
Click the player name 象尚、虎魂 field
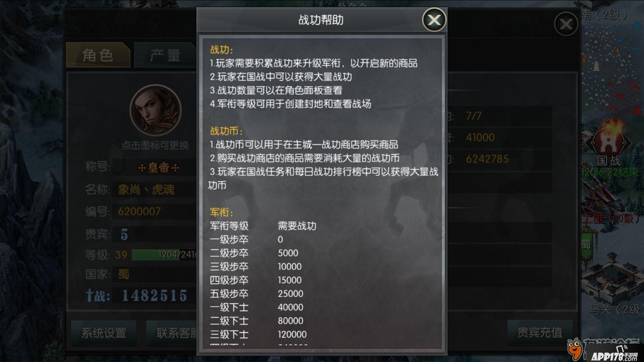tap(155, 190)
